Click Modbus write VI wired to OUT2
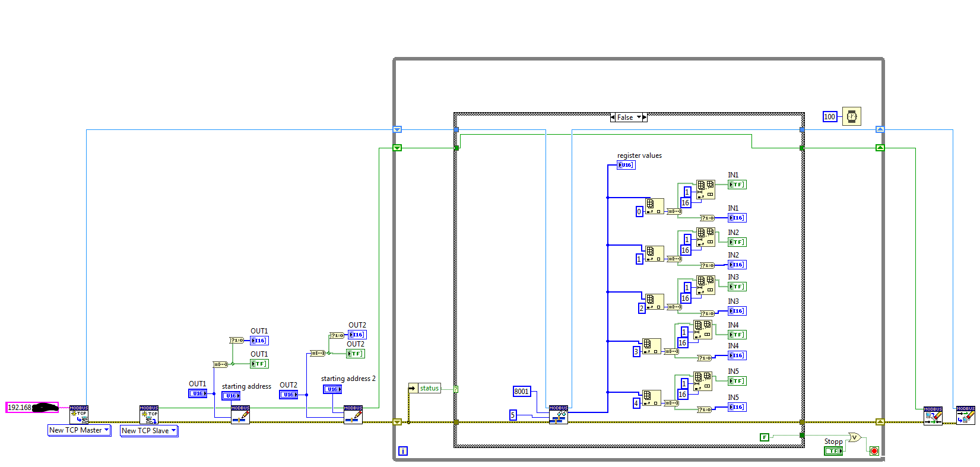The height and width of the screenshot is (467, 980). coord(353,414)
